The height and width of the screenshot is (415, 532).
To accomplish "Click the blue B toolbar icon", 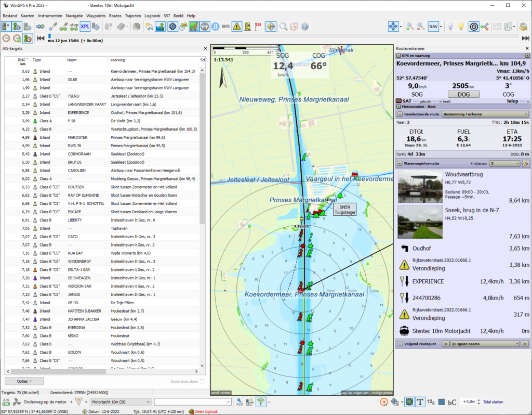I will 216,27.
